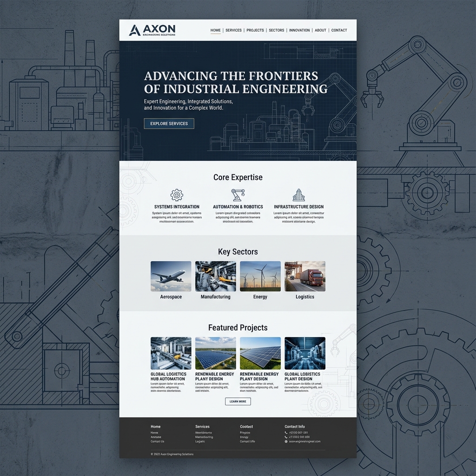Click the Logistics sector label
The image size is (476, 476).
(305, 297)
